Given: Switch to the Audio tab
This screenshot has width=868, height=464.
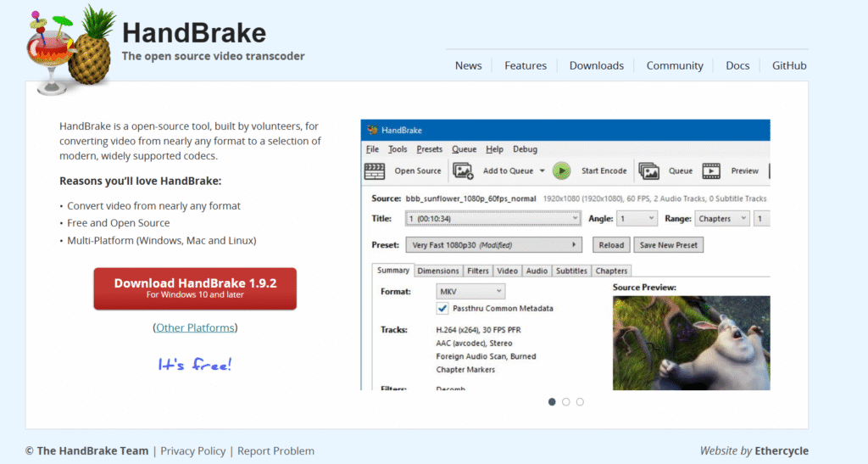Looking at the screenshot, I should [x=537, y=271].
